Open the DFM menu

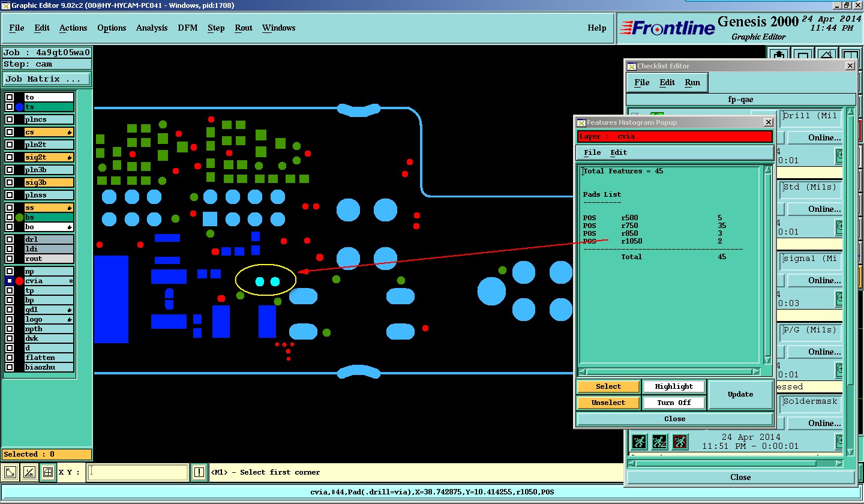pyautogui.click(x=188, y=28)
